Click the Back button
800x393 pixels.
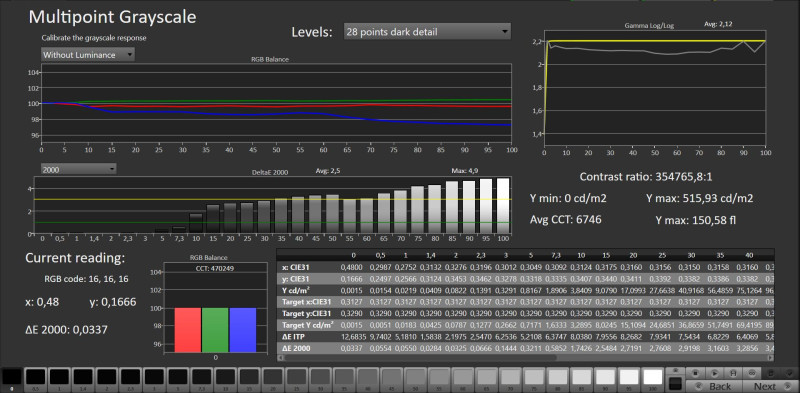(715, 386)
